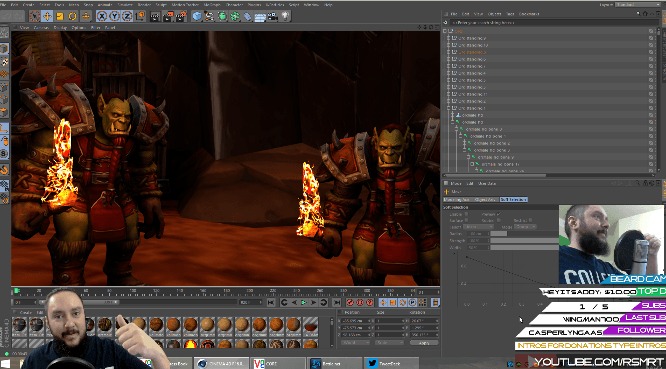Open the coordinate system toggle icon

point(140,16)
